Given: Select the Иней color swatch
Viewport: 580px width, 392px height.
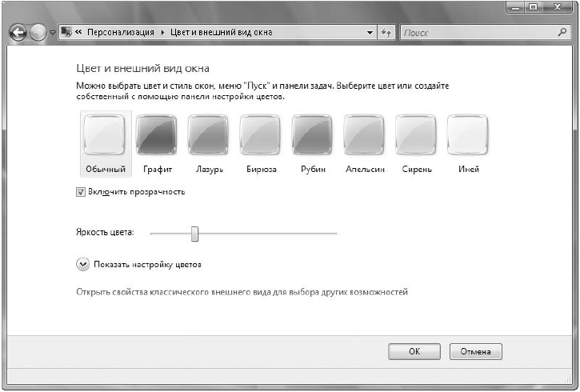Looking at the screenshot, I should (x=467, y=134).
